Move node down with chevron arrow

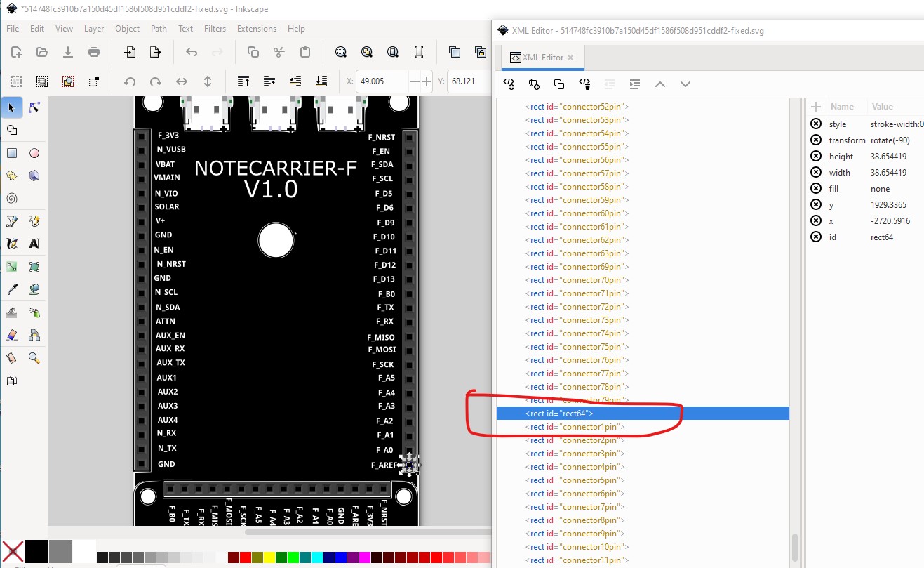pos(685,84)
